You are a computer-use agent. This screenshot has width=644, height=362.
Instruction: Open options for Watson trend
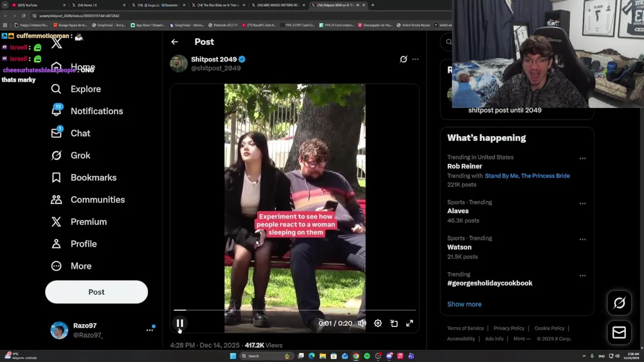pos(582,239)
